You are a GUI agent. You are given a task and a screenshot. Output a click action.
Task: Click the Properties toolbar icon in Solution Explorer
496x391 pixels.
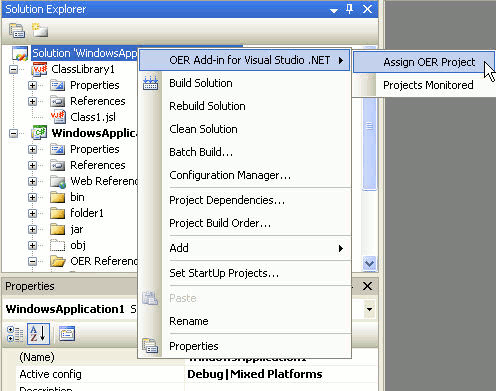[x=17, y=31]
